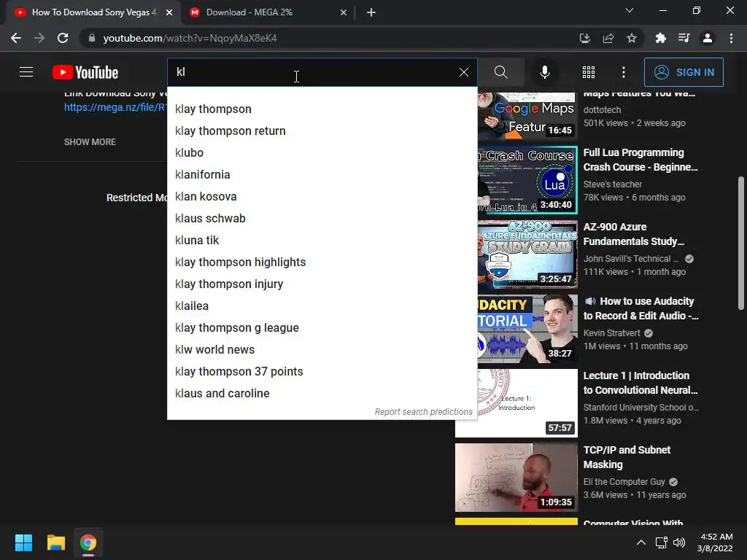The image size is (747, 560).
Task: Choose suggestion "klay thompson return"
Action: pyautogui.click(x=322, y=131)
